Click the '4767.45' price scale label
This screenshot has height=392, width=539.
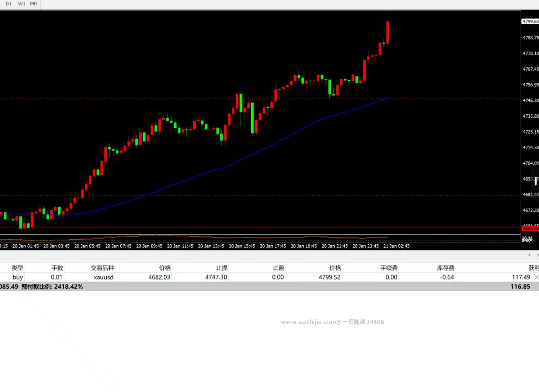530,69
